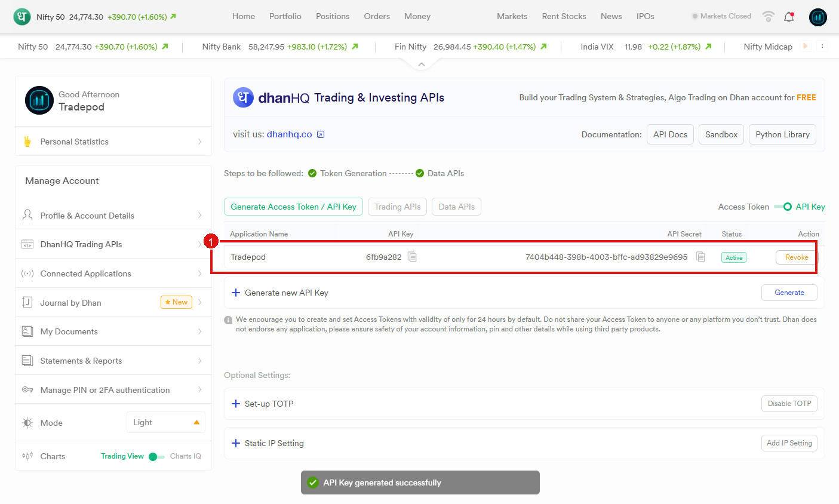Switch to Data APIs tab
This screenshot has height=504, width=839.
click(x=457, y=207)
